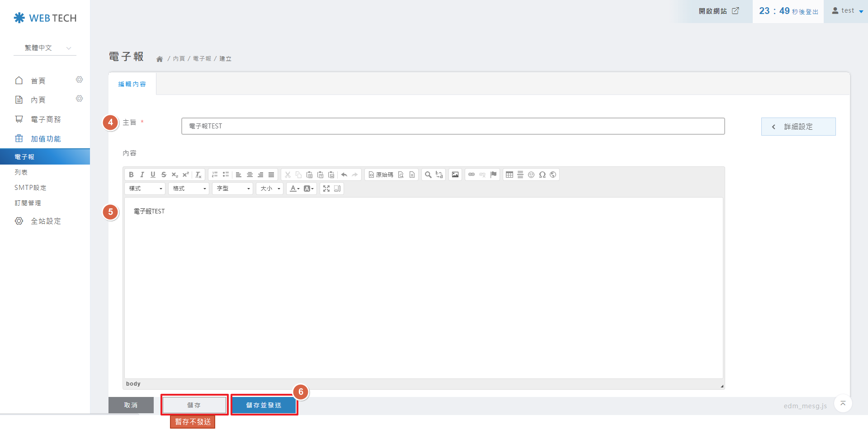Screen dimensions: 868x439
Task: Insert an image via the image icon
Action: (455, 175)
